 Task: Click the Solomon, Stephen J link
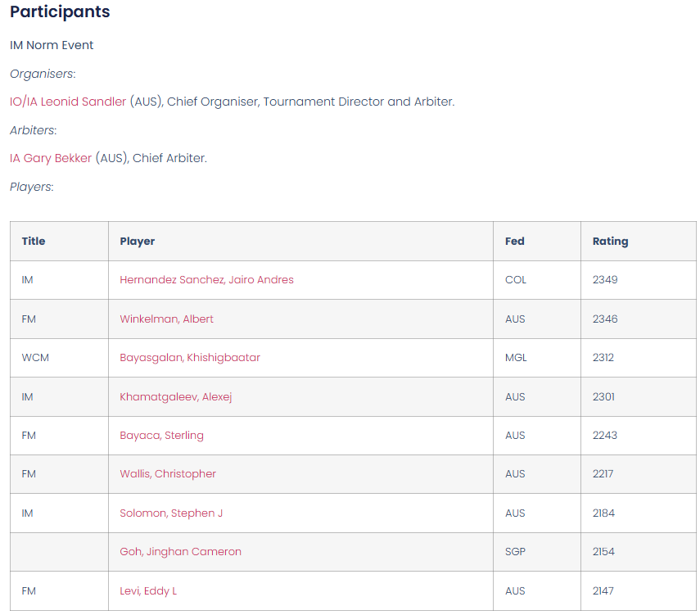[171, 513]
